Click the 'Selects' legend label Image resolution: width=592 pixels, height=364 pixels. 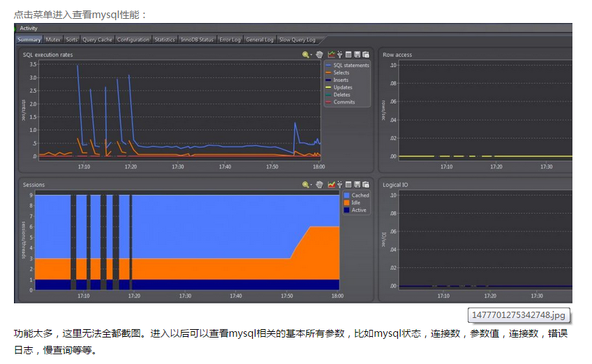pyautogui.click(x=341, y=73)
